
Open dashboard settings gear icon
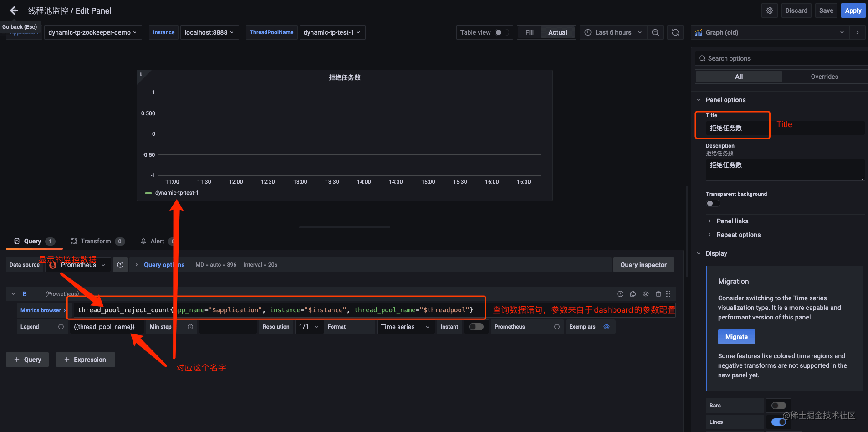click(x=770, y=10)
